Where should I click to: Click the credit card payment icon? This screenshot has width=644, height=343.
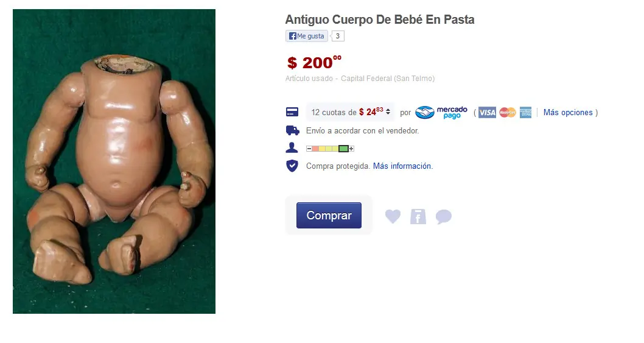coord(292,112)
